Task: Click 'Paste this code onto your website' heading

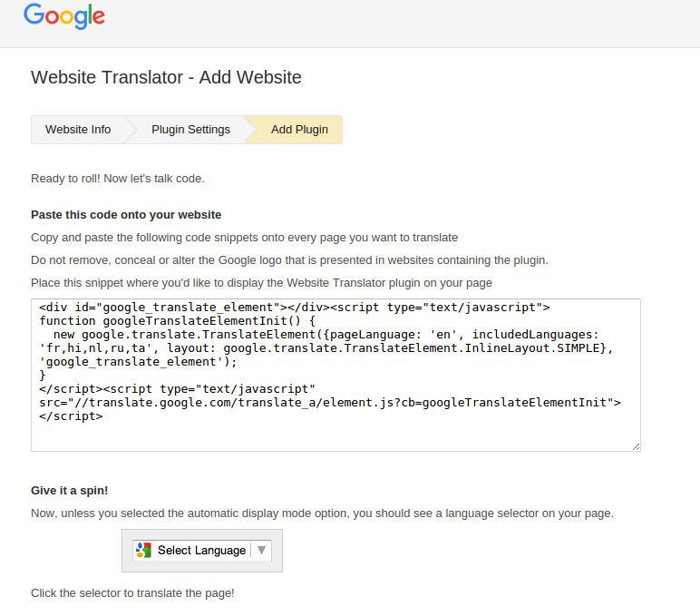Action: (126, 215)
